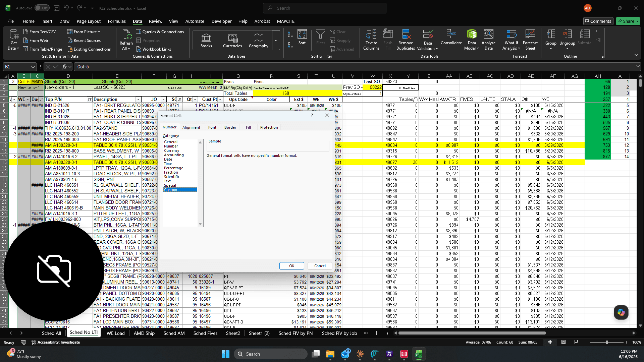644x362 pixels.
Task: Open File Explorer from the taskbar
Action: click(x=330, y=354)
